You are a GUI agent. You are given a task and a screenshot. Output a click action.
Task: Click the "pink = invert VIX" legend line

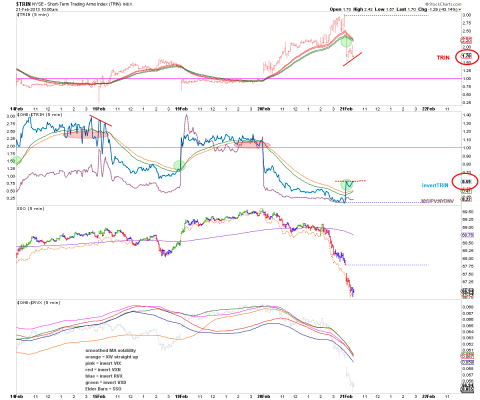pyautogui.click(x=103, y=363)
